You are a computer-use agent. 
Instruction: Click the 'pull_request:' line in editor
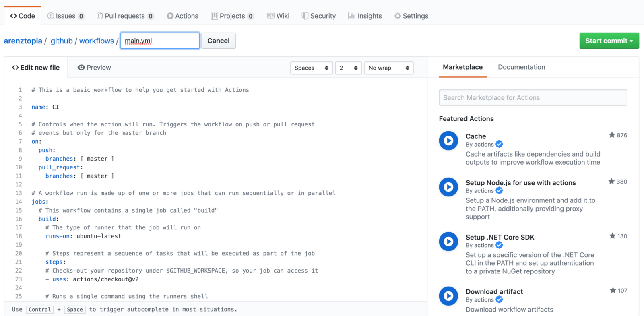61,167
